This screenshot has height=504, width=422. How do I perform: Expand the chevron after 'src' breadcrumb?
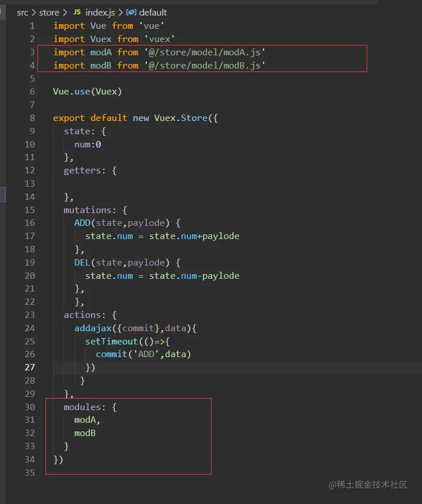tap(34, 13)
